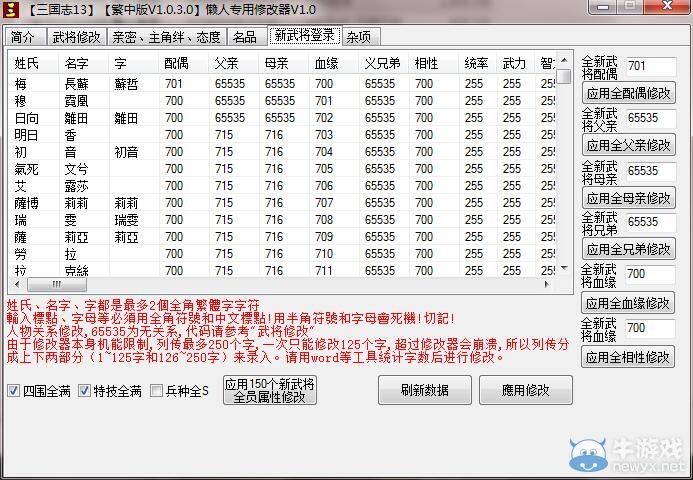Focus the 全新武将兄弟 input field
The width and height of the screenshot is (693, 480).
point(651,222)
